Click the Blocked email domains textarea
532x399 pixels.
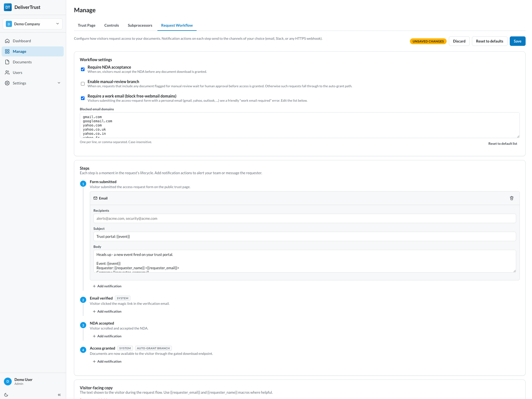click(300, 125)
